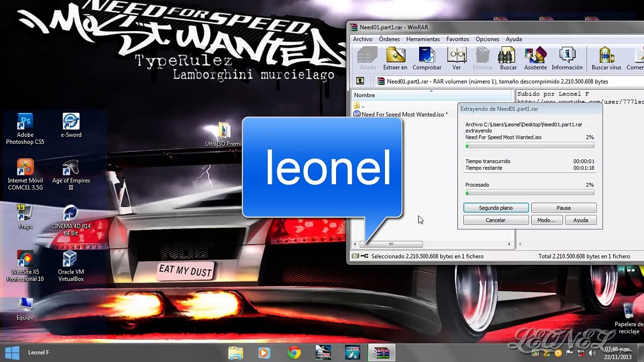
Task: Click the Ayuda button in extraction dialog
Action: pos(581,220)
